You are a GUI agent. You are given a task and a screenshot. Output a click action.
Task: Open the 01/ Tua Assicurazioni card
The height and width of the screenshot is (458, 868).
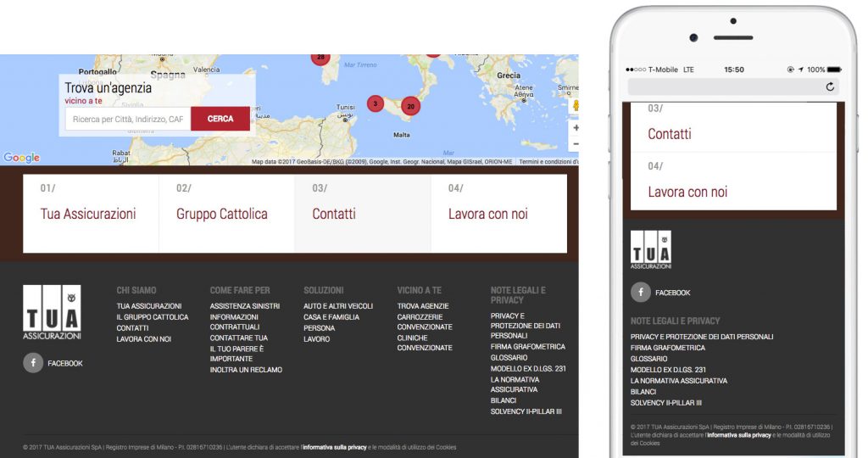pos(91,214)
